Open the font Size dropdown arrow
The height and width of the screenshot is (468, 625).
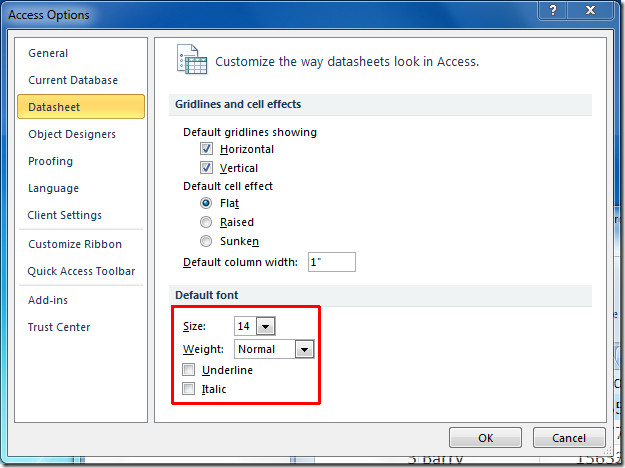point(265,326)
